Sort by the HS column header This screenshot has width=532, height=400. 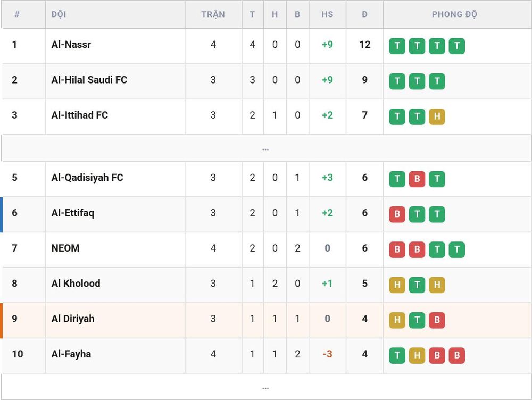point(327,14)
